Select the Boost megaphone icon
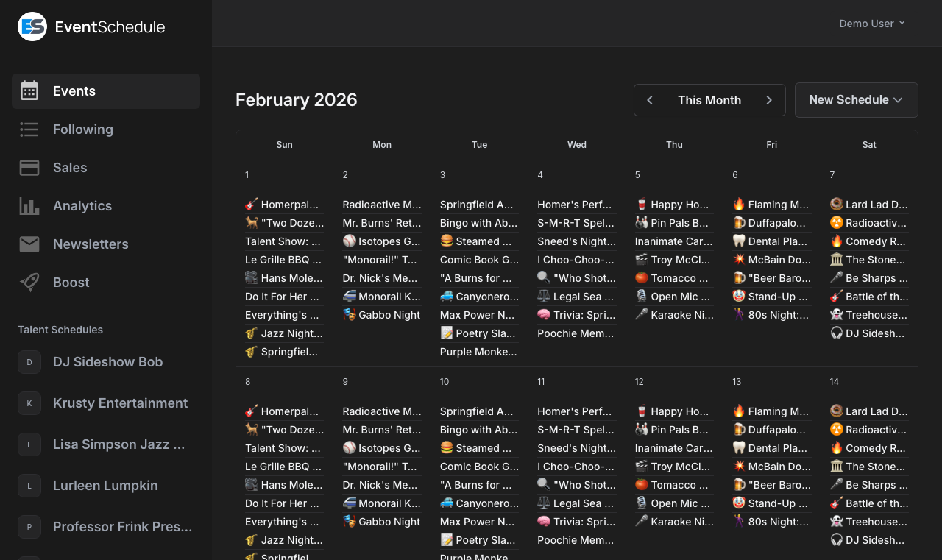 (29, 282)
